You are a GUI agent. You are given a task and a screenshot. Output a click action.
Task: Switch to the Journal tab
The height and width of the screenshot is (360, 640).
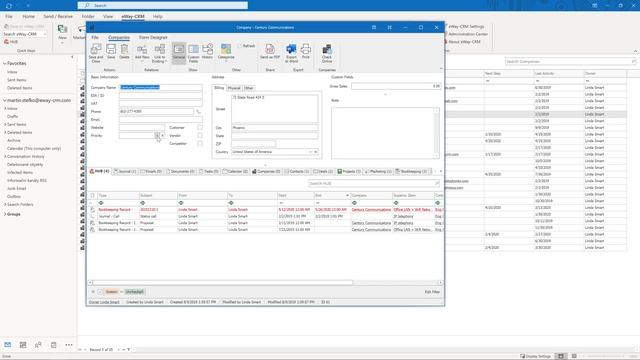125,171
